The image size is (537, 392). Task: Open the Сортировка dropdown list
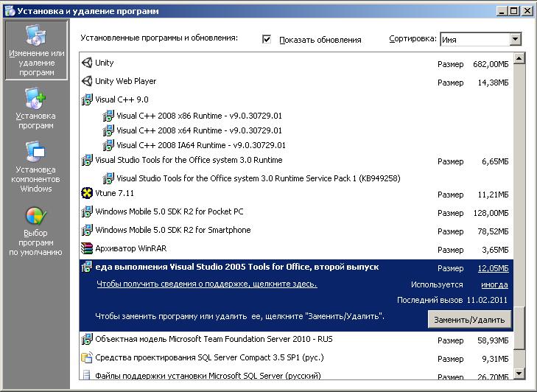(x=515, y=39)
